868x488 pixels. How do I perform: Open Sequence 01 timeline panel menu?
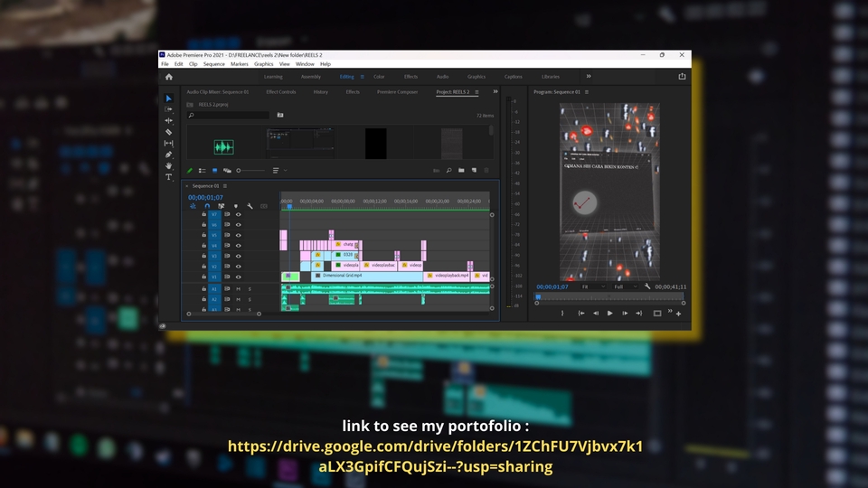click(225, 186)
